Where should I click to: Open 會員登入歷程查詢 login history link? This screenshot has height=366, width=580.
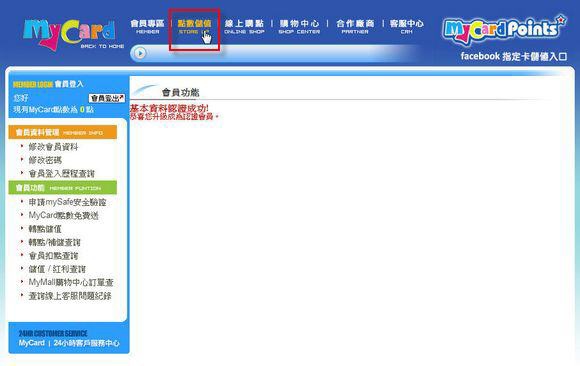(62, 174)
